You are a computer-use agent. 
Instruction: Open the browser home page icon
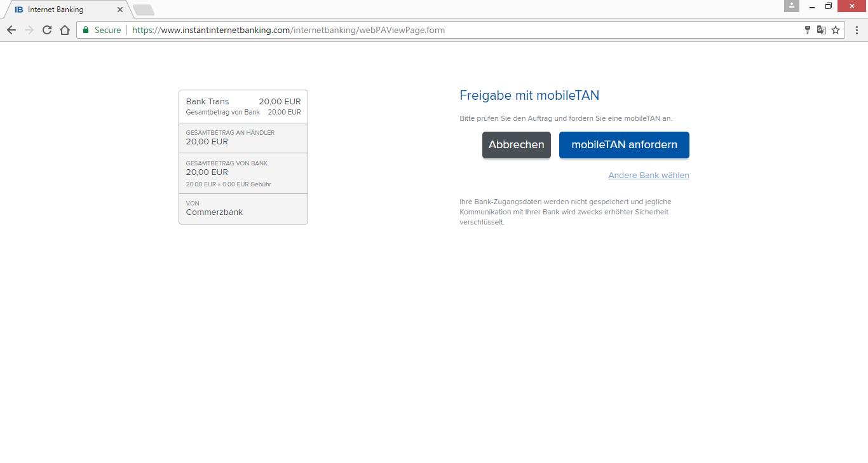coord(64,30)
